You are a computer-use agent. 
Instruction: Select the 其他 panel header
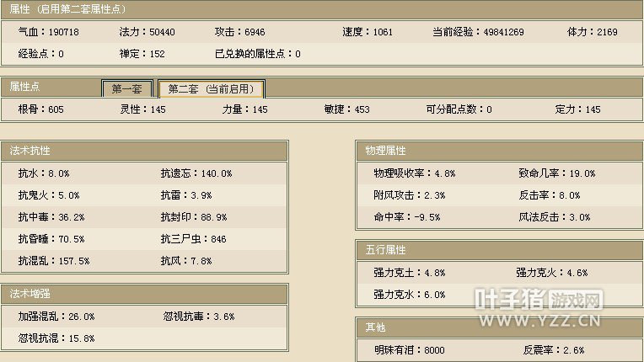pyautogui.click(x=375, y=327)
